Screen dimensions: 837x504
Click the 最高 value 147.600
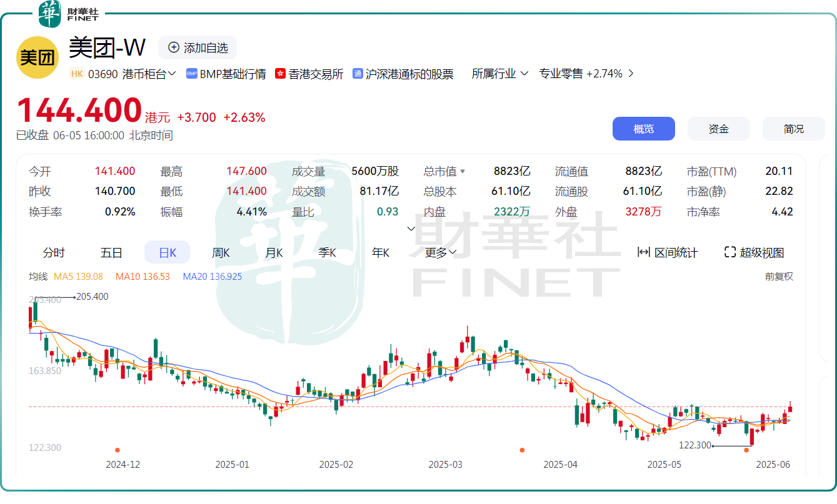(246, 171)
